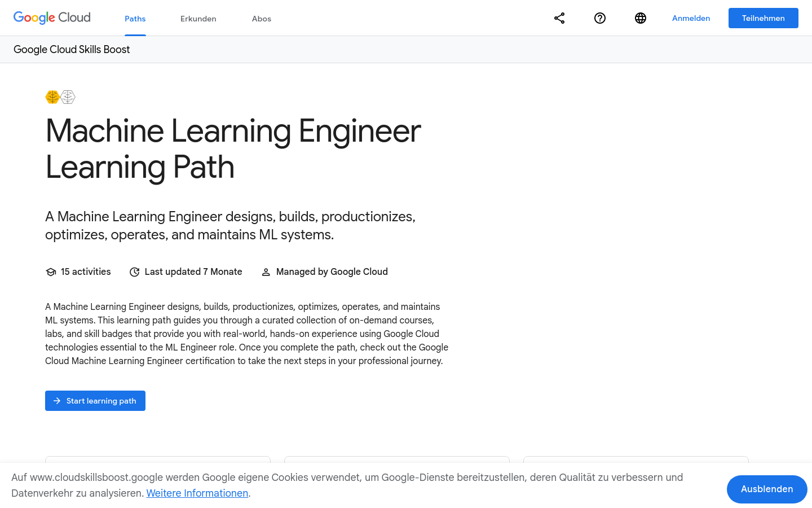812x508 pixels.
Task: Click the Anmelden link
Action: (691, 18)
